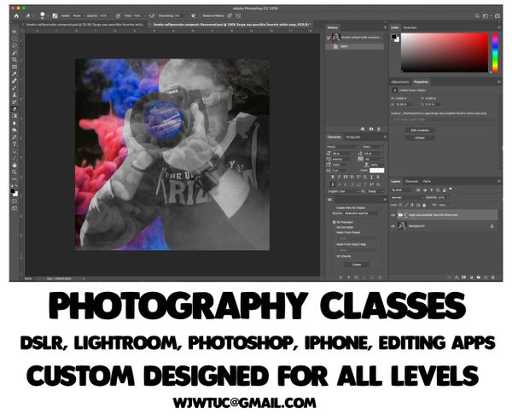Open the brush settings panel icon
The height and width of the screenshot is (420, 512).
(x=55, y=15)
